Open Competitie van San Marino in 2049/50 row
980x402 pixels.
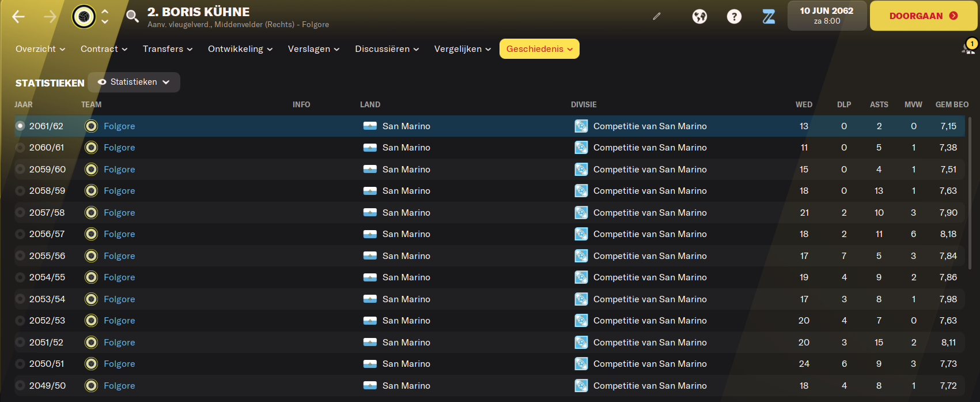point(650,385)
